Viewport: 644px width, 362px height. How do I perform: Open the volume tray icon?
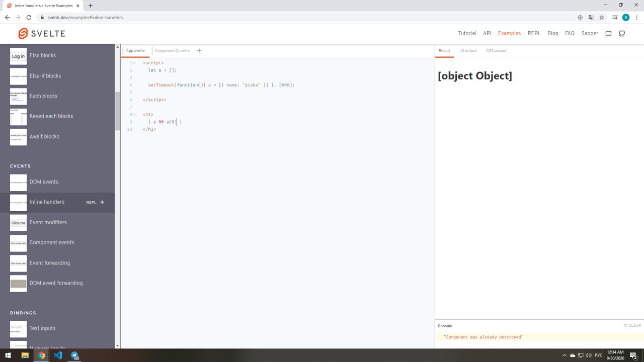click(x=589, y=355)
